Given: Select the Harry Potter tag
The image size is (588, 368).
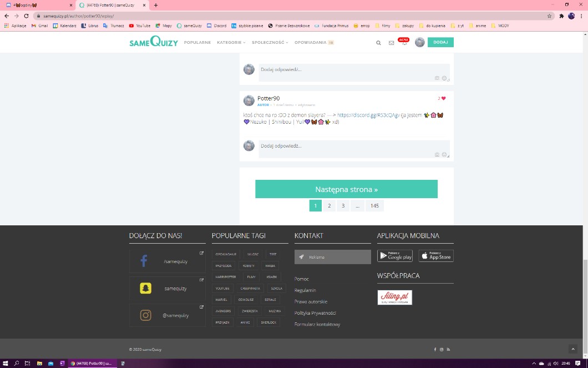Looking at the screenshot, I should pos(226,277).
